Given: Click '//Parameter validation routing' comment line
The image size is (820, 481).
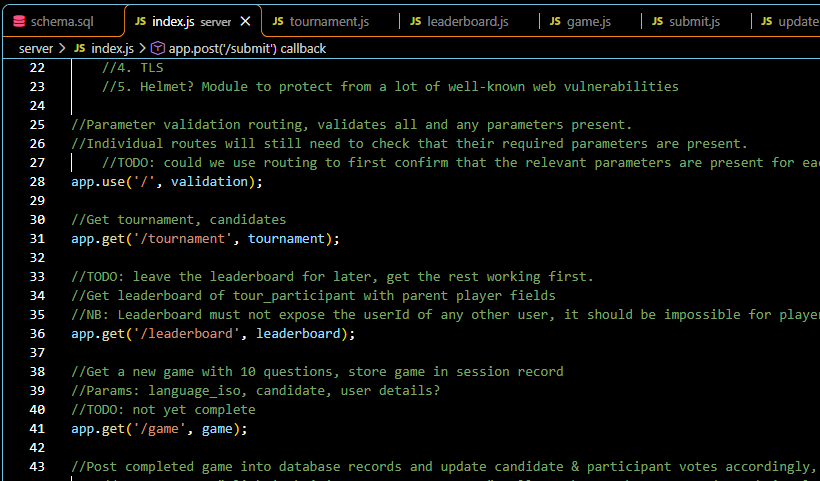Looking at the screenshot, I should (352, 124).
